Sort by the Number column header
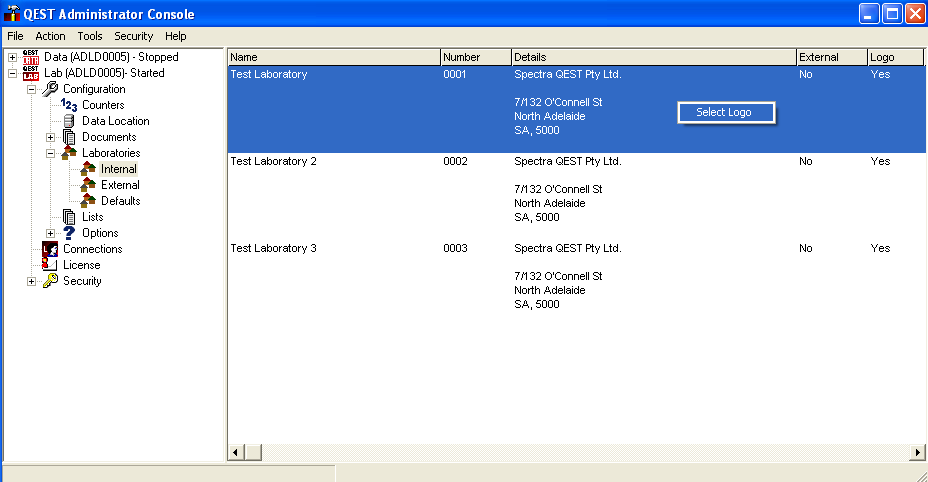The width and height of the screenshot is (928, 482). (x=475, y=57)
